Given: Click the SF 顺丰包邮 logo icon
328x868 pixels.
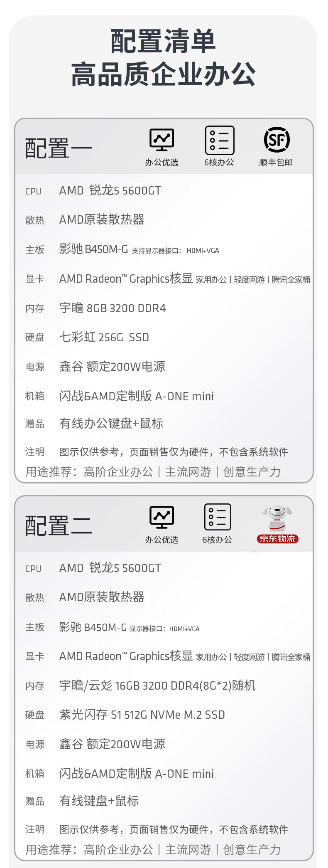Looking at the screenshot, I should (277, 140).
